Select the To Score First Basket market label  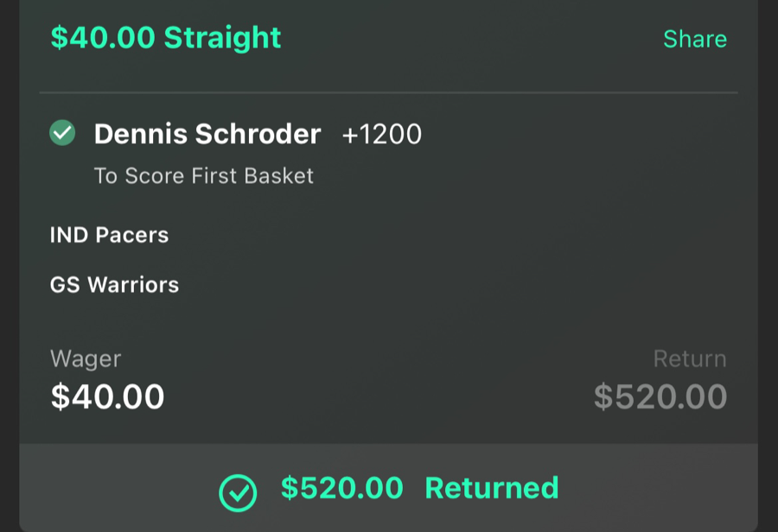click(x=203, y=175)
